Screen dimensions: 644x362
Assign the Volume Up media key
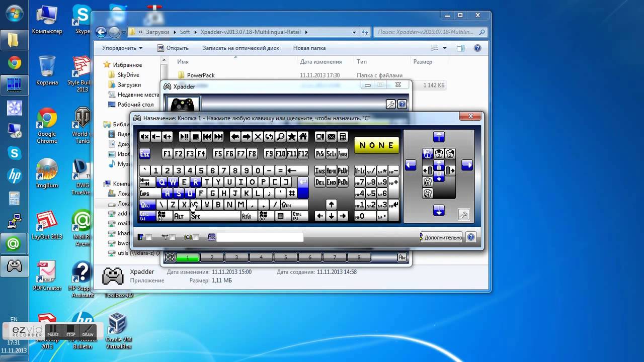(168, 136)
